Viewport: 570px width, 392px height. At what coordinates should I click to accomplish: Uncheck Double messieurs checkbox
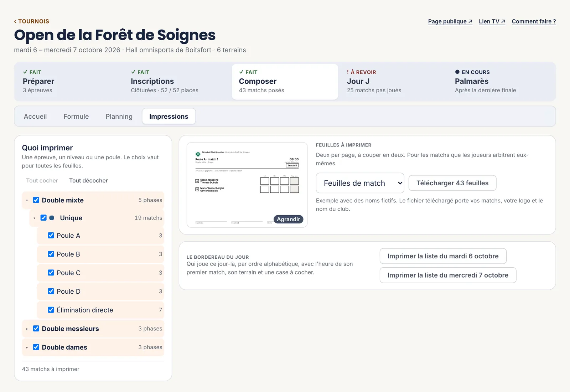[x=36, y=329]
